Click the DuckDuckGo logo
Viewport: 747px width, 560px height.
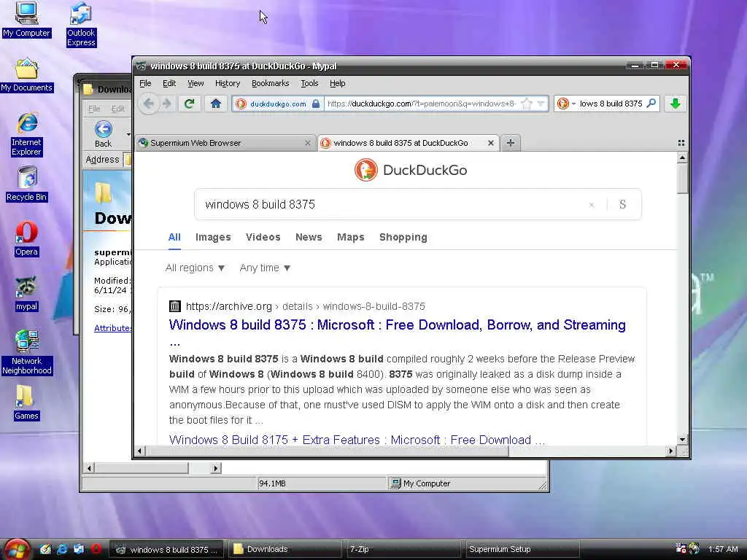pos(411,170)
